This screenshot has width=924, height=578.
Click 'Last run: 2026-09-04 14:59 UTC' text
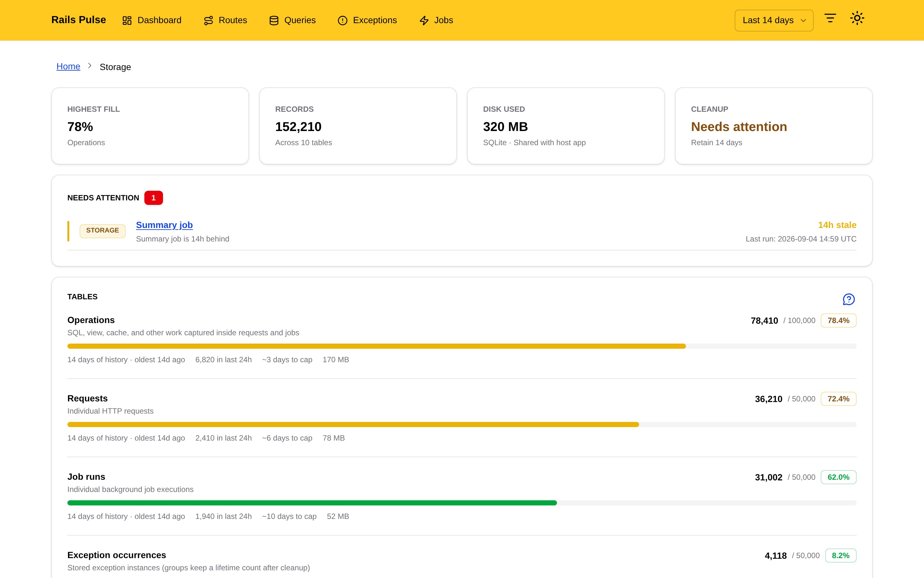pos(801,239)
